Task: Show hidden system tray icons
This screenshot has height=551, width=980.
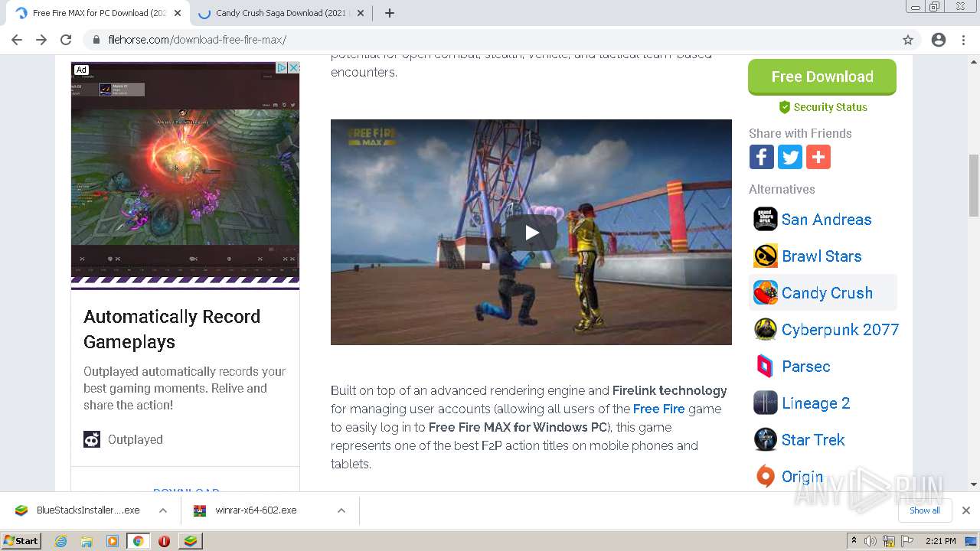Action: pos(854,541)
